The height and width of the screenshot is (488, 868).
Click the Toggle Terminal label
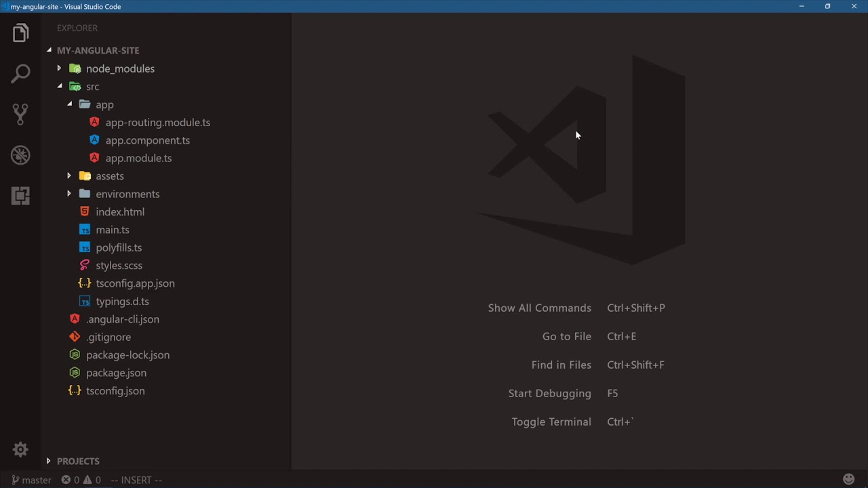coord(551,422)
